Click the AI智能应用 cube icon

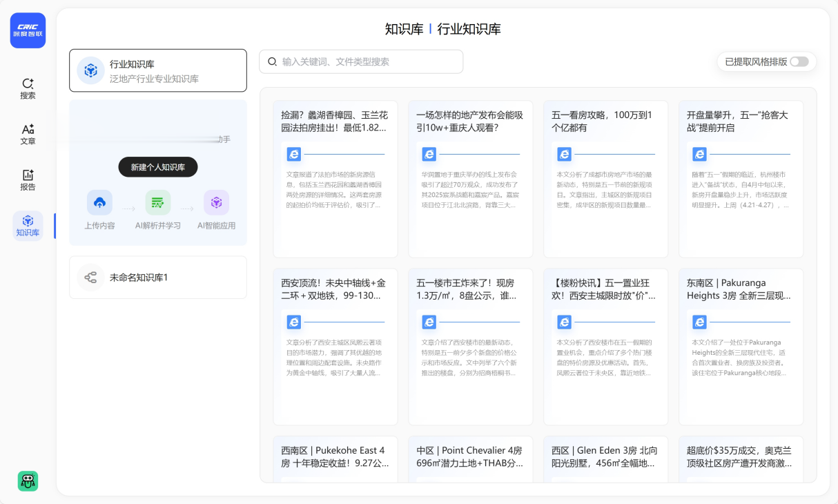click(x=216, y=202)
